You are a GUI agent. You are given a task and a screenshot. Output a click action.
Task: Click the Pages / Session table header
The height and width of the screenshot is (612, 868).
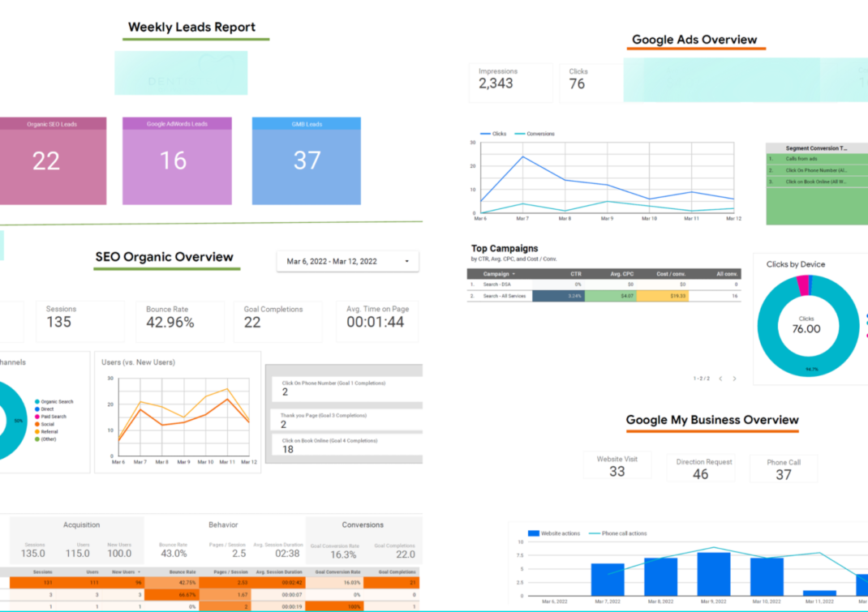(230, 571)
